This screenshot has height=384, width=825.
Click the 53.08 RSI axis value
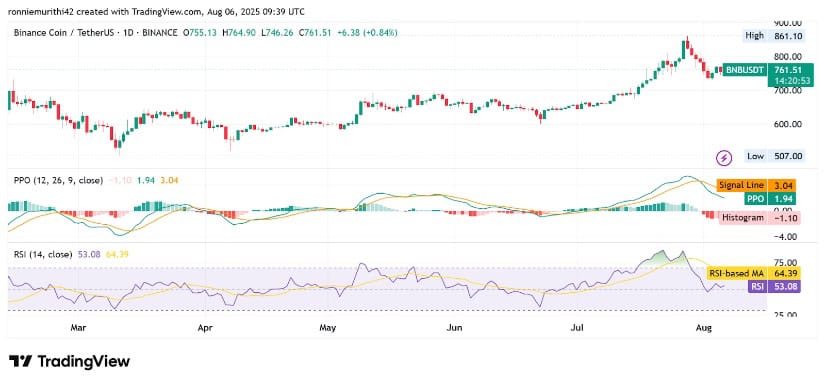click(784, 287)
